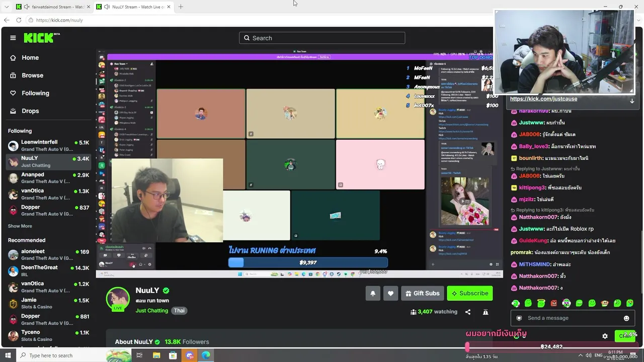This screenshot has width=644, height=362.
Task: Click username GuideKung in chat
Action: (533, 241)
